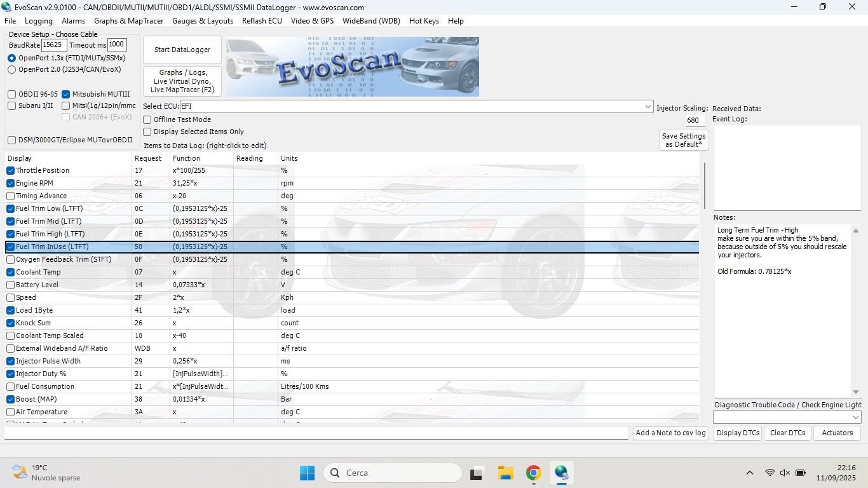
Task: Uncheck Engine RPM log item
Action: pos(11,183)
